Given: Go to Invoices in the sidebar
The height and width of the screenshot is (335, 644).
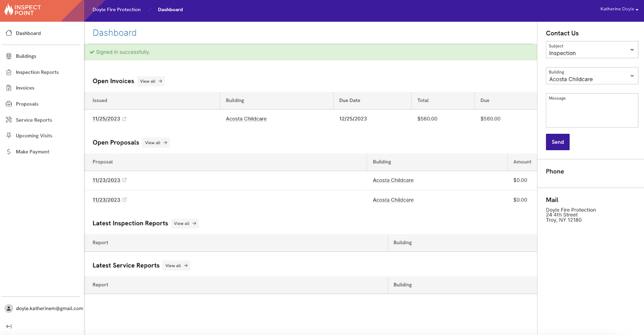Looking at the screenshot, I should coord(25,88).
